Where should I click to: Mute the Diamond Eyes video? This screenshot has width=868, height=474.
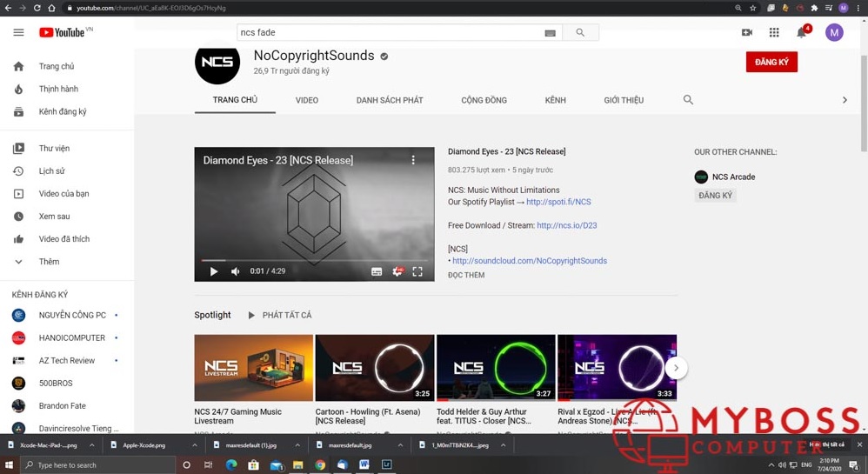click(235, 271)
